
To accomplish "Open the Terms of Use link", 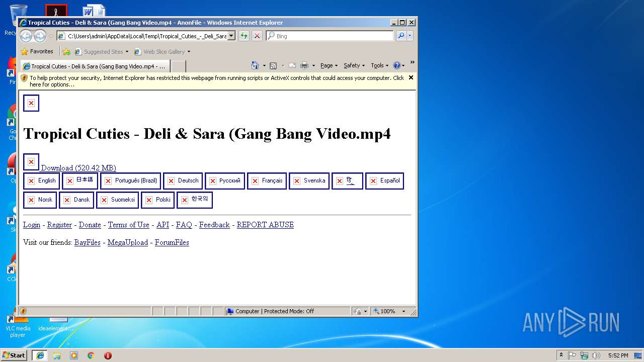I will 129,225.
